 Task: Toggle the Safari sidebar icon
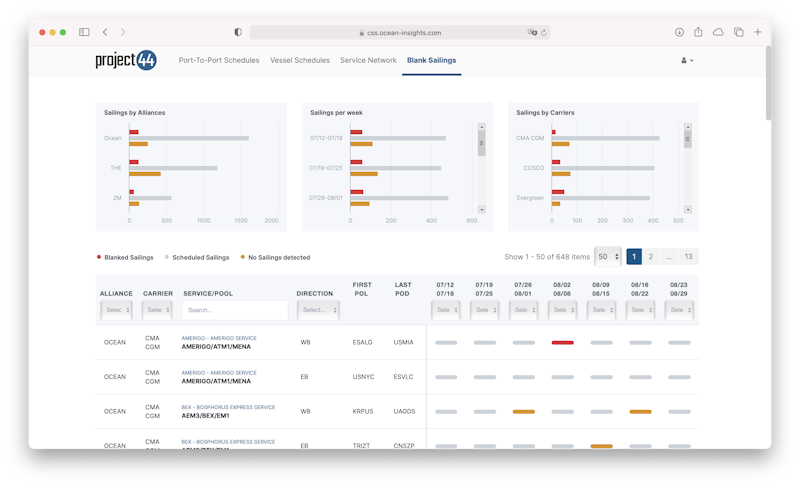84,32
